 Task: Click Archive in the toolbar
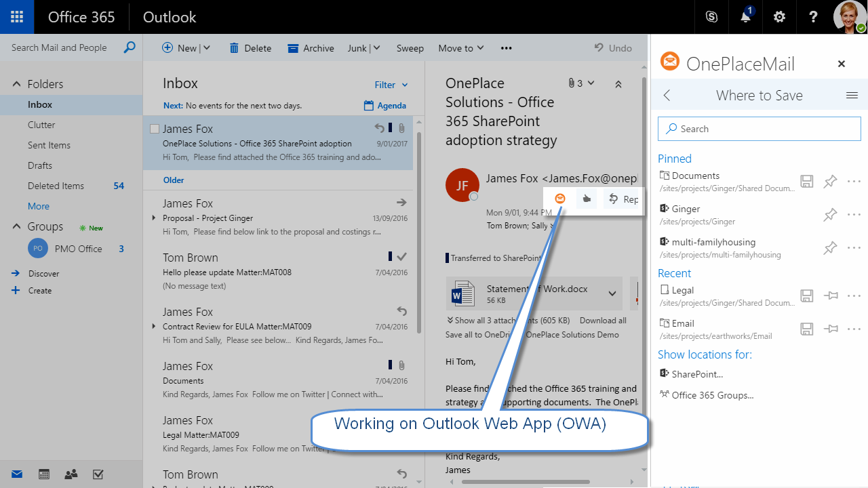point(311,48)
